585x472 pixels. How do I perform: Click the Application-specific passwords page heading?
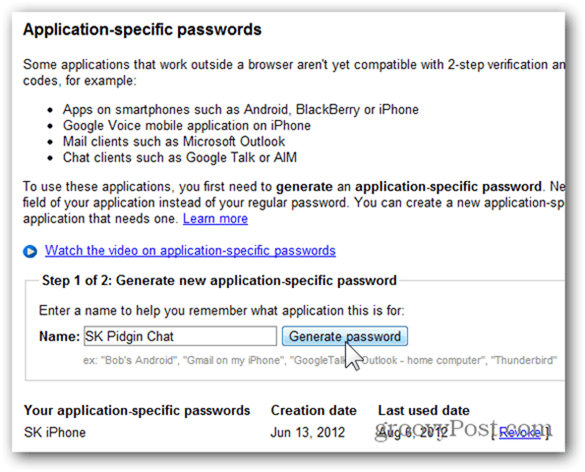pyautogui.click(x=142, y=30)
